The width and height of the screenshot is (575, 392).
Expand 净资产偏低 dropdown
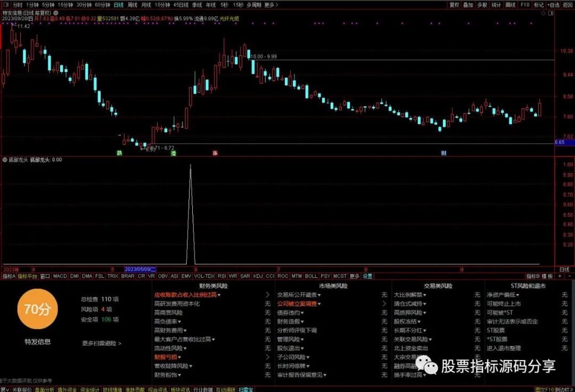(518, 295)
